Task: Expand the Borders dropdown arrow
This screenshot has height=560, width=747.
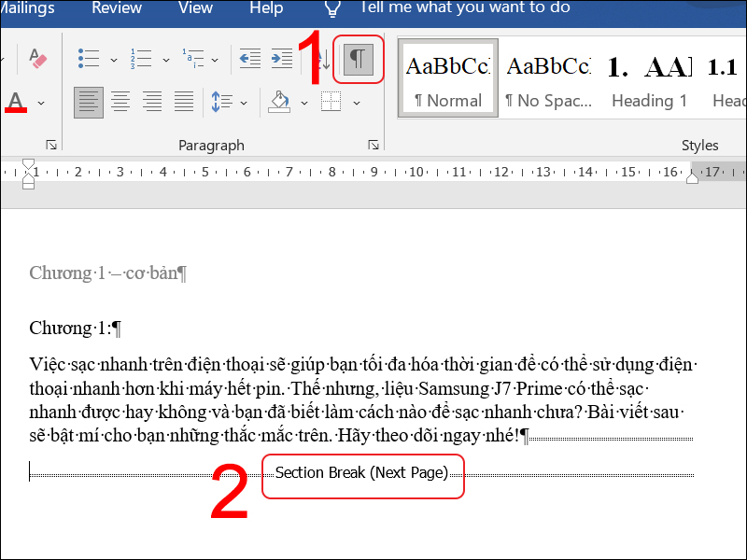Action: (x=357, y=102)
